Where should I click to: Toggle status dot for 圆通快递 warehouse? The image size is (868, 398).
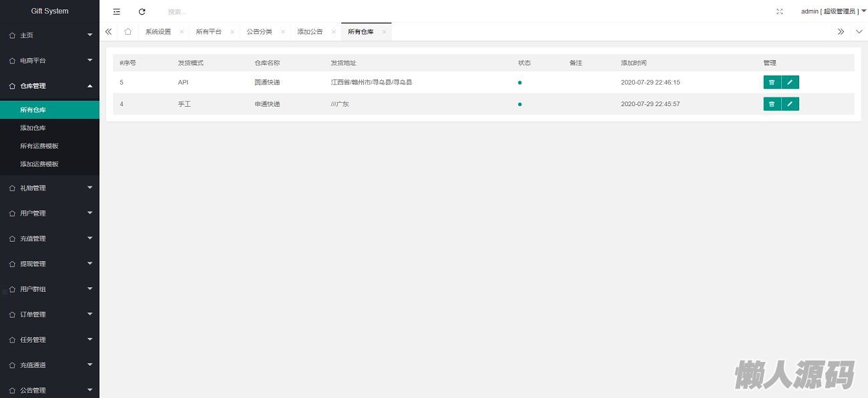pyautogui.click(x=519, y=83)
